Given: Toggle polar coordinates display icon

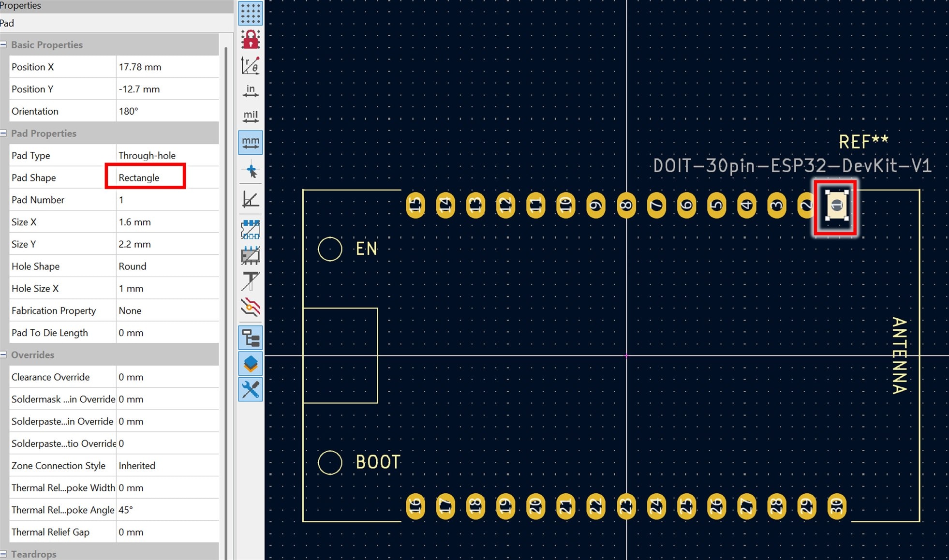Looking at the screenshot, I should pos(250,65).
